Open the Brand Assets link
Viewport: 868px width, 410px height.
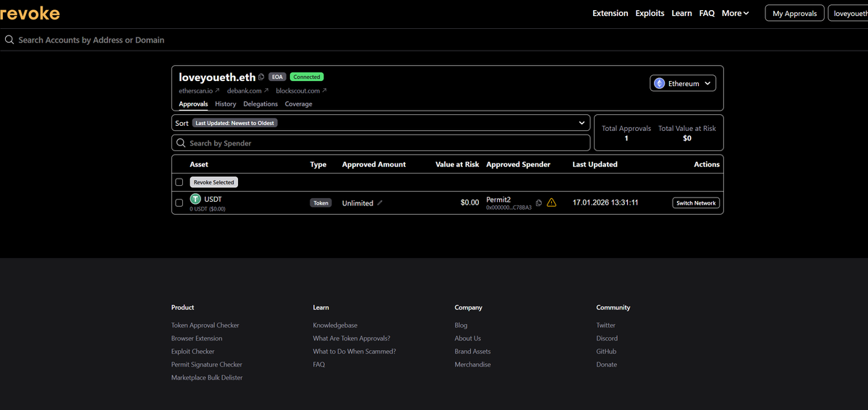[472, 351]
